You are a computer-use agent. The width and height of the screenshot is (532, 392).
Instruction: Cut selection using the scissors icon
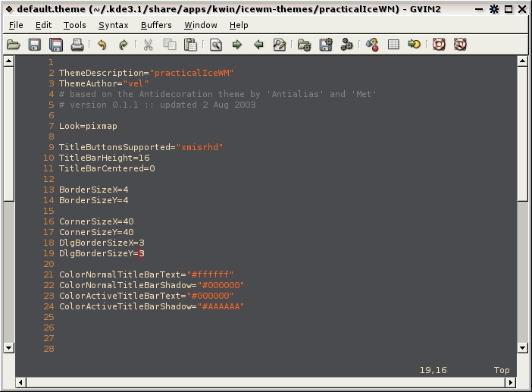148,45
